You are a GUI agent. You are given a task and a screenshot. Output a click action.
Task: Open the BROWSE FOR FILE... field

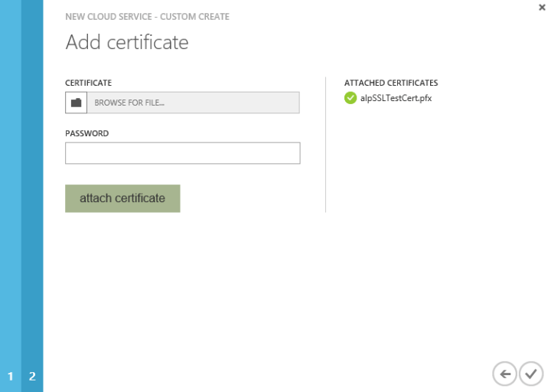click(193, 103)
